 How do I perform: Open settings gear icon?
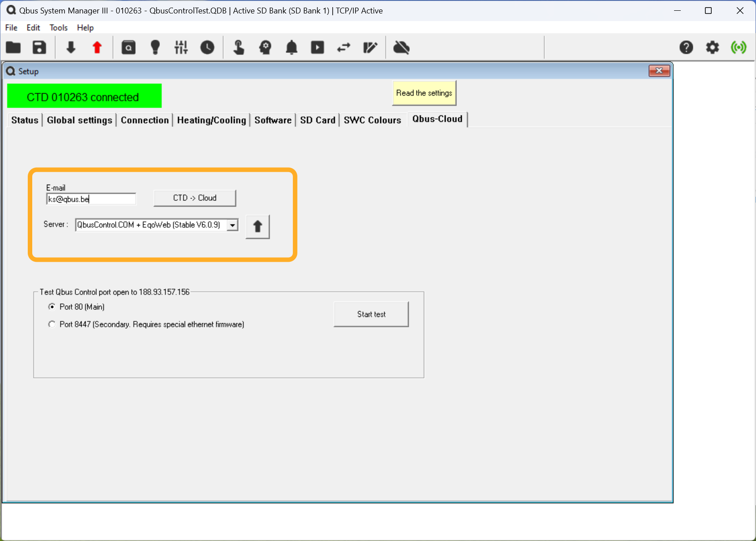click(712, 47)
